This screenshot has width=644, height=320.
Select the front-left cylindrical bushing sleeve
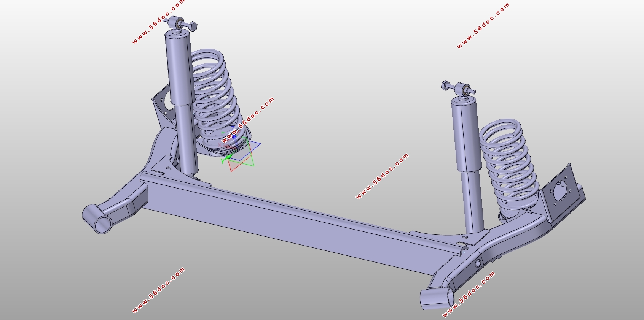tap(97, 219)
